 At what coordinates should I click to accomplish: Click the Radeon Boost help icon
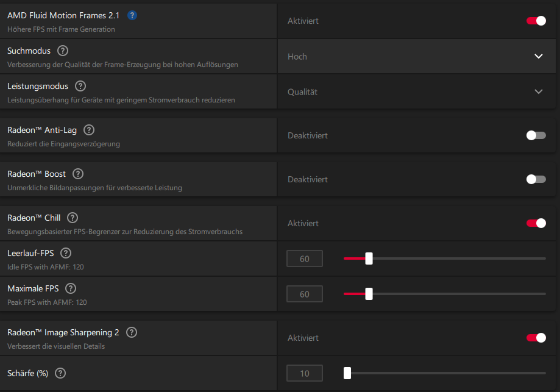tap(78, 174)
